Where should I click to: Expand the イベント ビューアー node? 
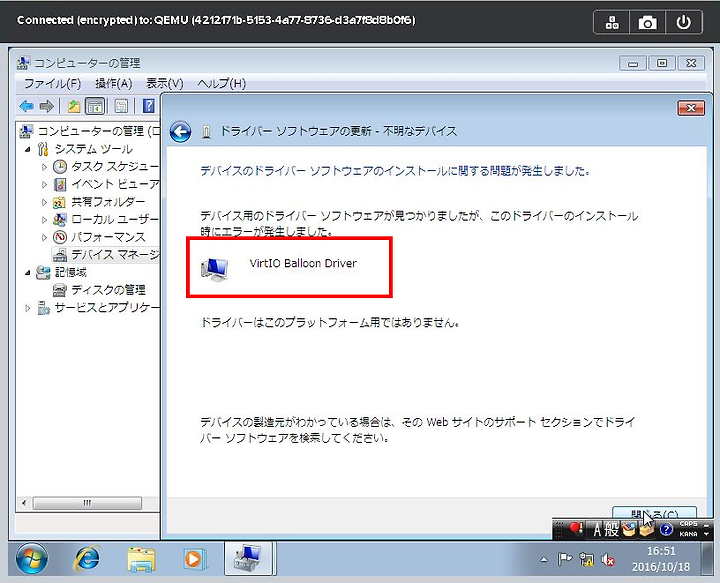(45, 185)
